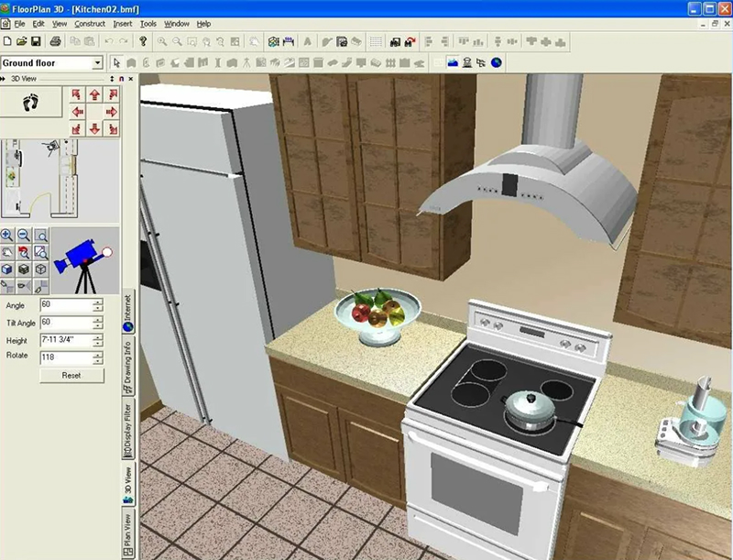Increase Height value with up stepper
The width and height of the screenshot is (733, 560).
pos(98,337)
